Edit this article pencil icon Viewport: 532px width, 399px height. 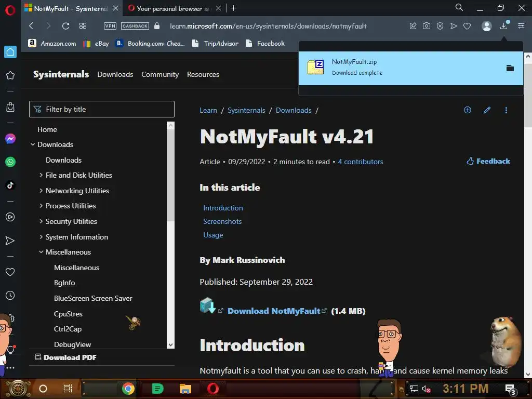coord(487,110)
